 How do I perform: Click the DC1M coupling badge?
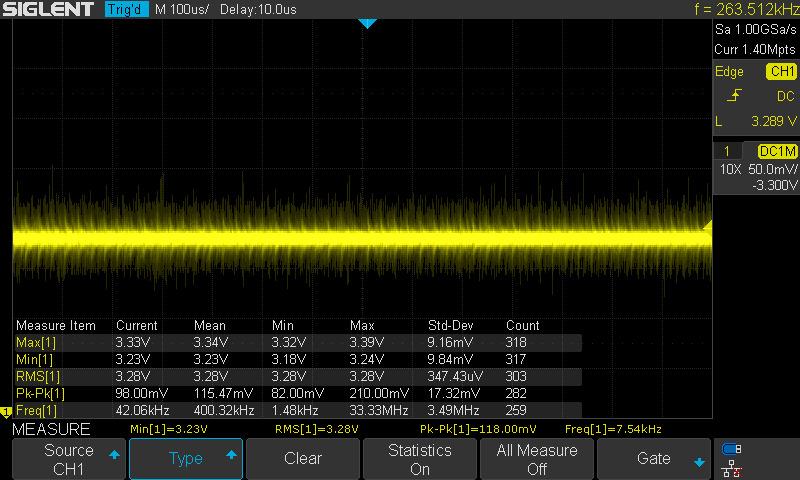pos(777,151)
